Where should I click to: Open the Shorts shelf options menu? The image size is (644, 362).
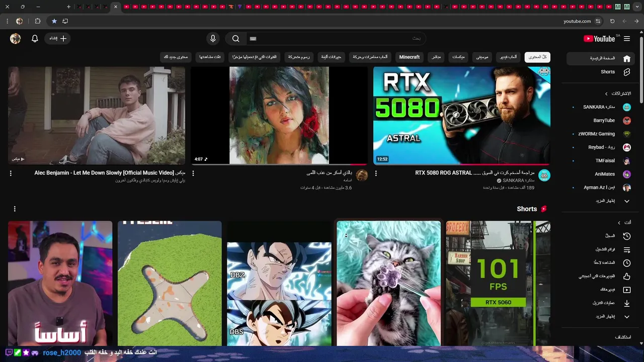coord(15,209)
